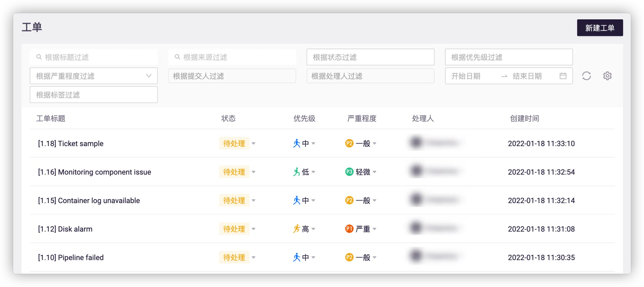The image size is (644, 287).
Task: Click the P3 badge on Monitoring component issue
Action: [349, 172]
